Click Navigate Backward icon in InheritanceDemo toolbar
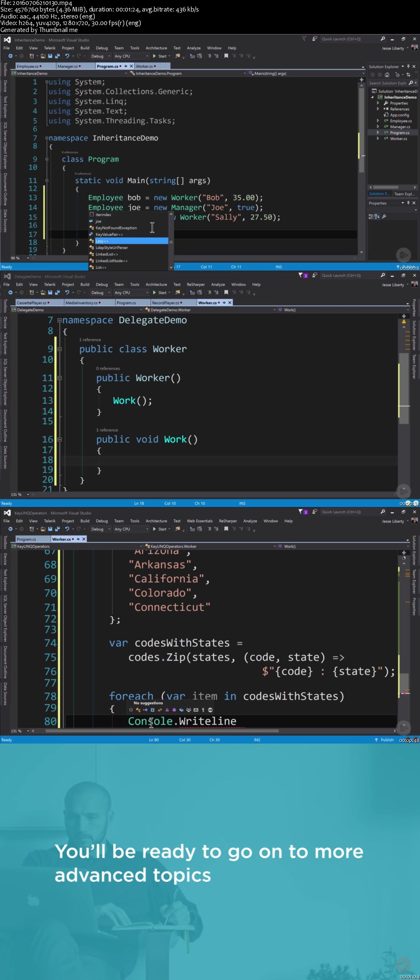This screenshot has width=420, height=980. [10, 56]
